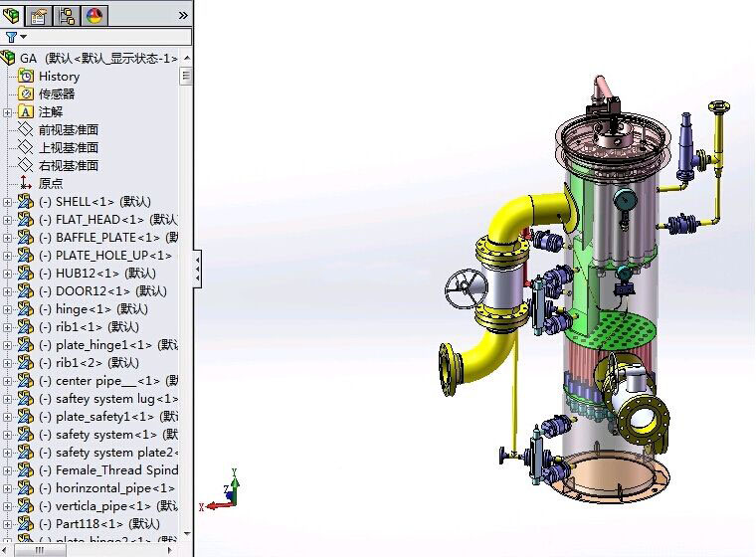Switch to the ConfigurationManager tab
Viewport: 756px width, 557px height.
[x=67, y=16]
